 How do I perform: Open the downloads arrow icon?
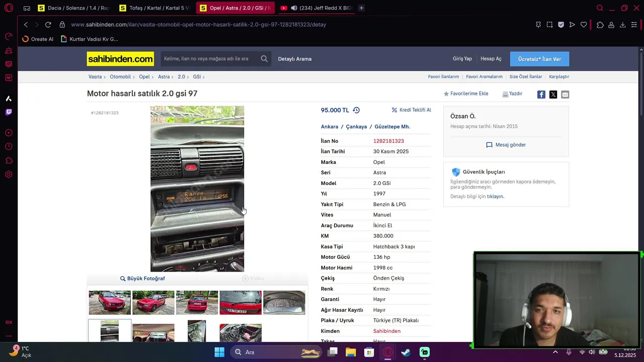pos(622,25)
